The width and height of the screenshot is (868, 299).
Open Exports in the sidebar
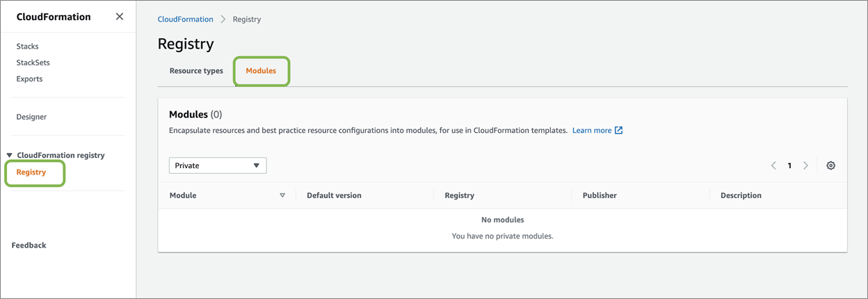pyautogui.click(x=29, y=79)
